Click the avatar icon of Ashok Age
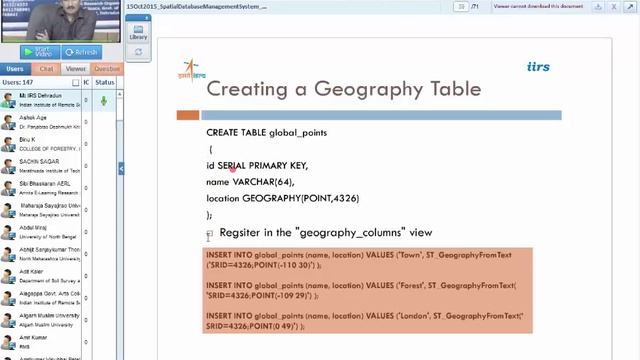 8,122
